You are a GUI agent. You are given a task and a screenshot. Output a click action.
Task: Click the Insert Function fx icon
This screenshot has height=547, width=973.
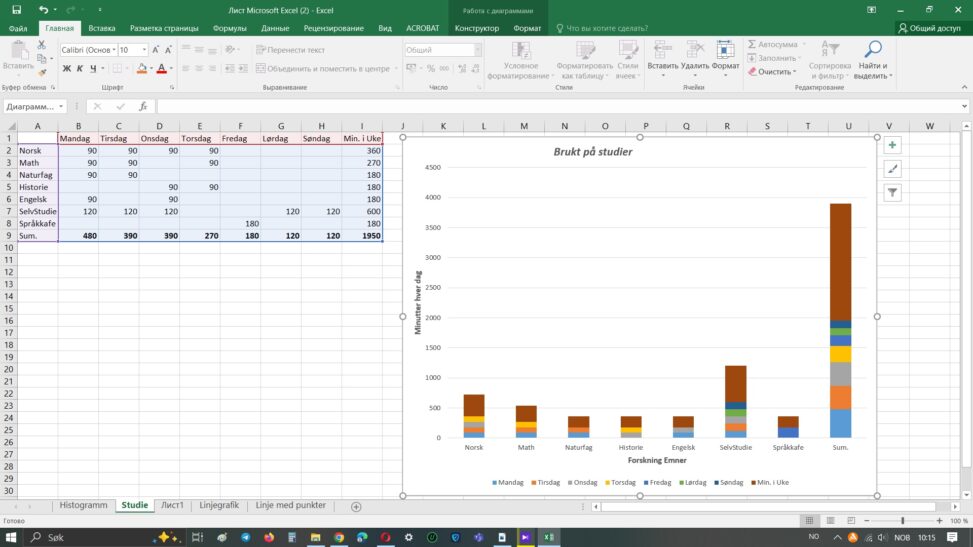(x=143, y=106)
